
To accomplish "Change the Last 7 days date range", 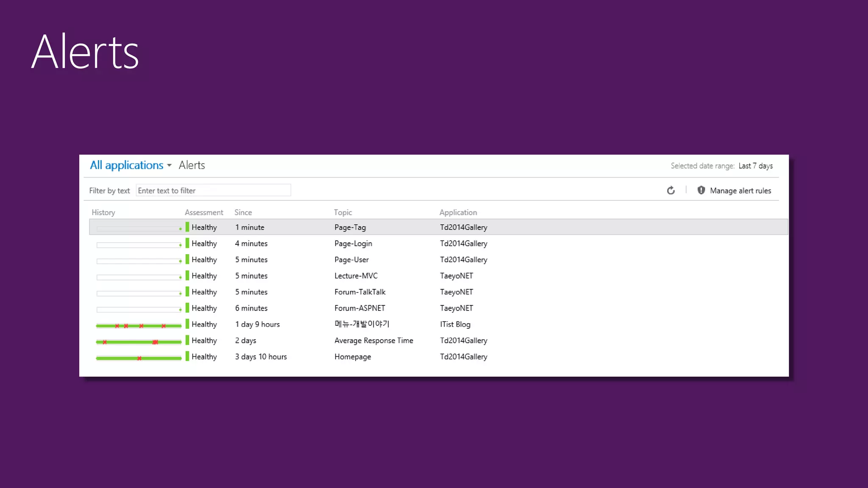I will [755, 166].
